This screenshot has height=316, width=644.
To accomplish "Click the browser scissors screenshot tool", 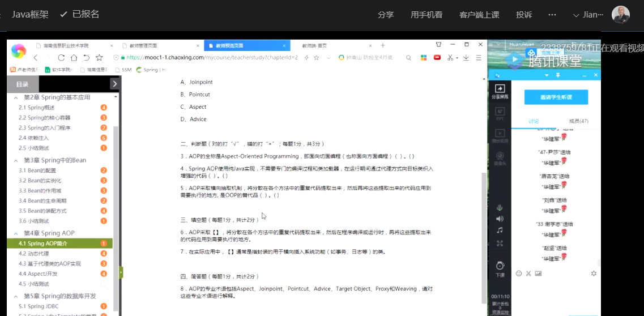I will (450, 58).
